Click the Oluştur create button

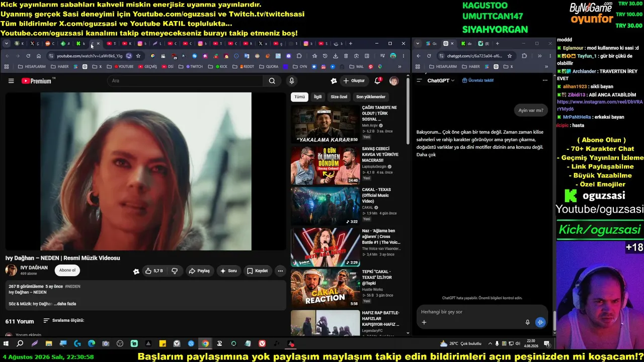[354, 80]
